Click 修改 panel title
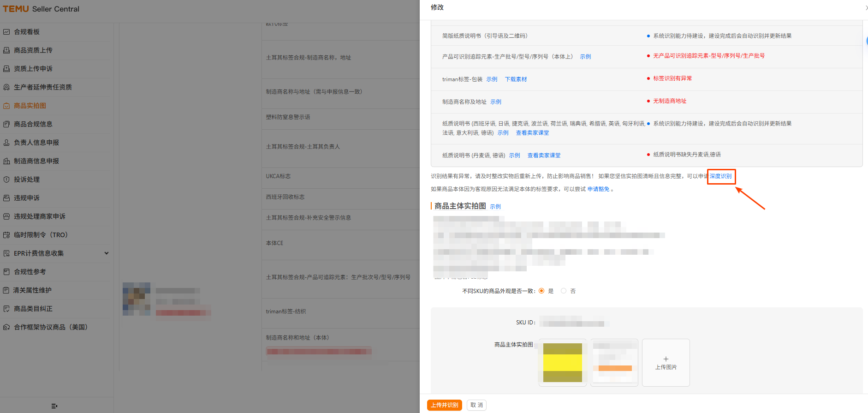This screenshot has width=868, height=413. point(437,7)
